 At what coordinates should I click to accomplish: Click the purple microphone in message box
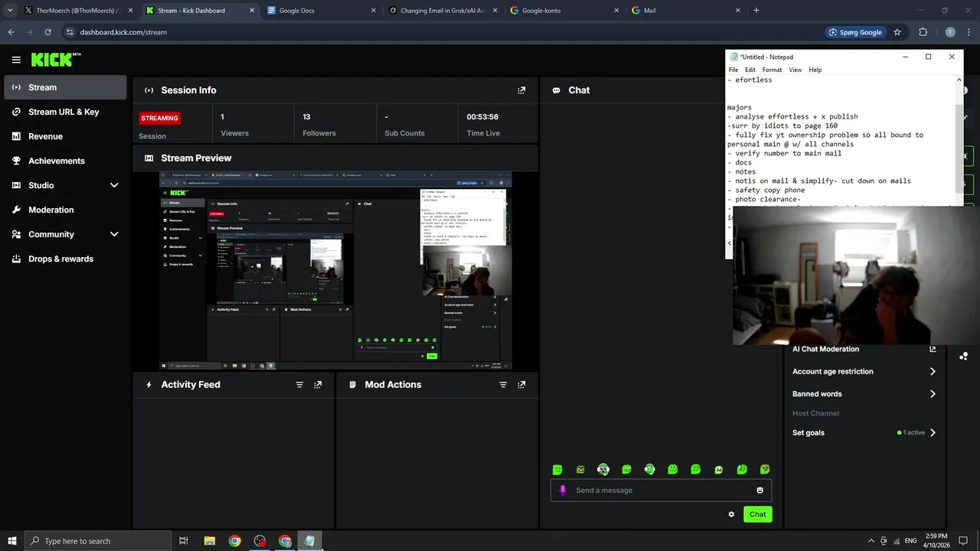click(x=563, y=490)
